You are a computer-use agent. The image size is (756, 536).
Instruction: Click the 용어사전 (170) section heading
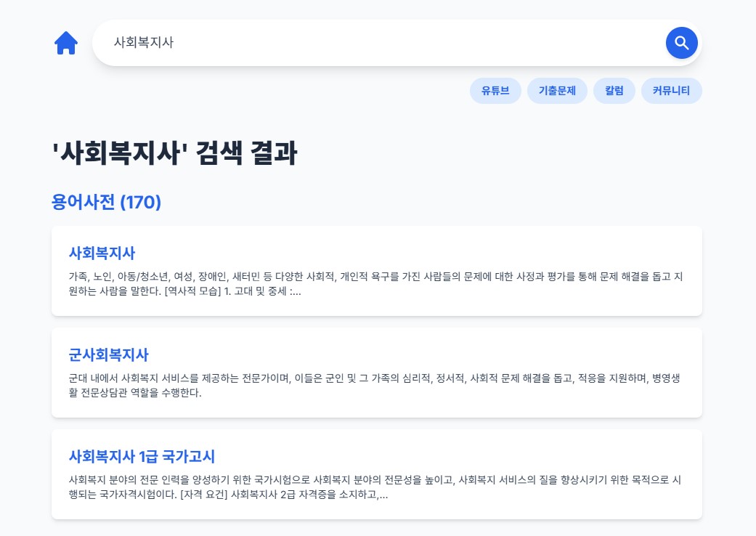pos(106,203)
